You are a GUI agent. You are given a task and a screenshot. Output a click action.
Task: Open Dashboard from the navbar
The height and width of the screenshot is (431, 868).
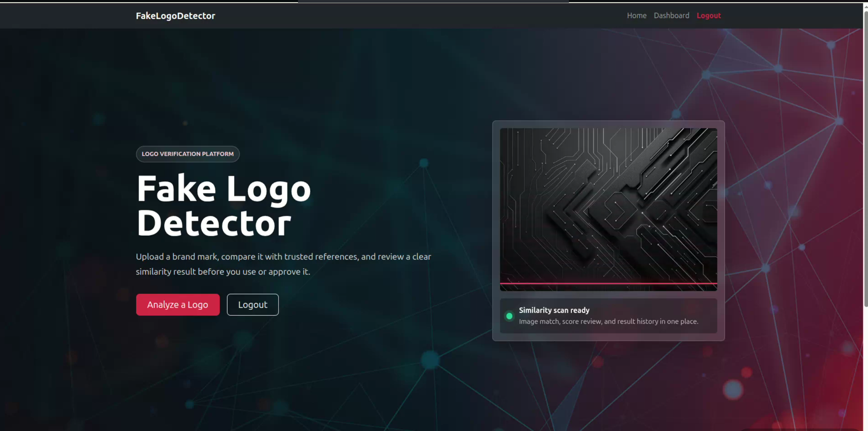point(671,16)
